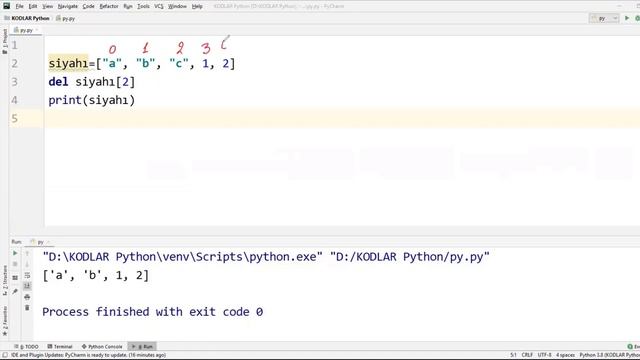Screen dimensions: 640x360
Task: Click the siyahı variable on code line 2
Action: click(x=68, y=64)
